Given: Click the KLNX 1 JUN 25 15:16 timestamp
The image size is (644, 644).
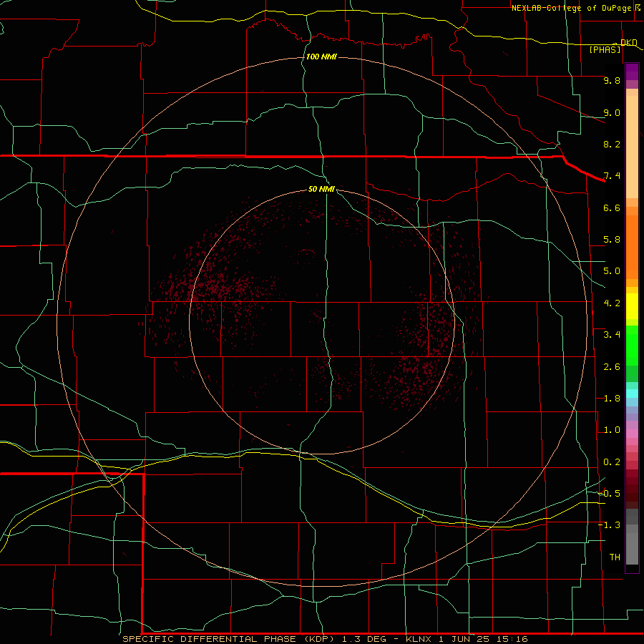Looking at the screenshot, I should [467, 639].
